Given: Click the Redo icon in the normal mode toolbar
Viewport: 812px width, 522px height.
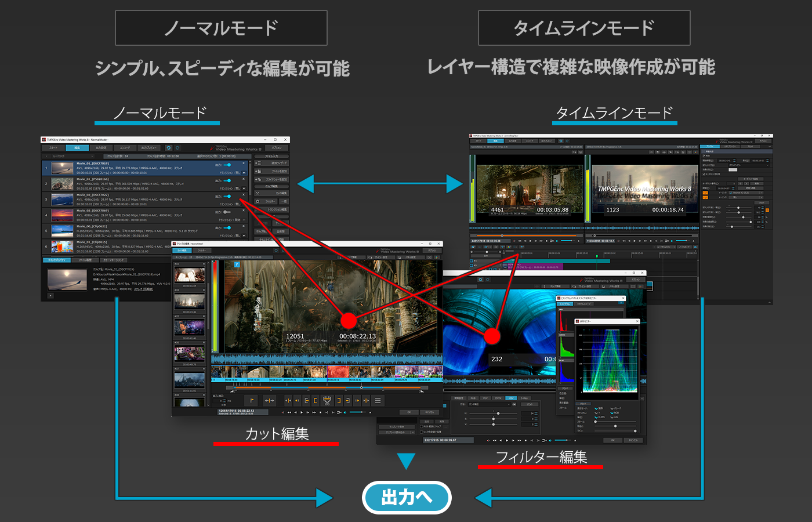Looking at the screenshot, I should coord(177,148).
